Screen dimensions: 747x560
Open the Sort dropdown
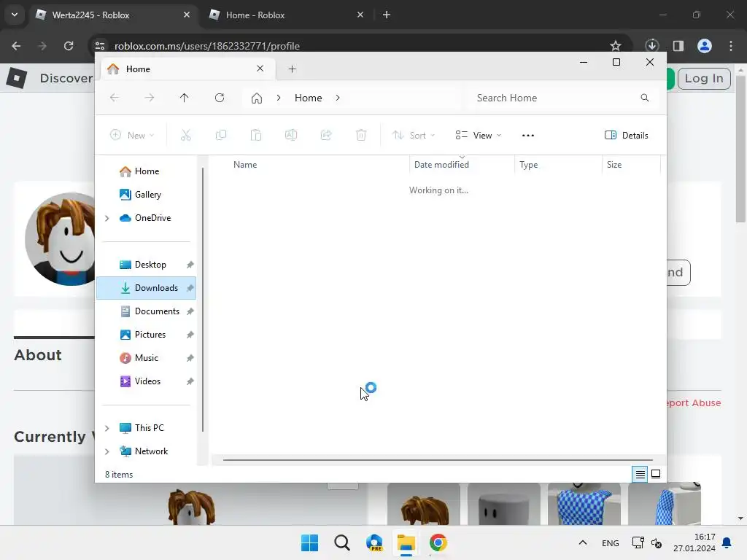pos(414,135)
